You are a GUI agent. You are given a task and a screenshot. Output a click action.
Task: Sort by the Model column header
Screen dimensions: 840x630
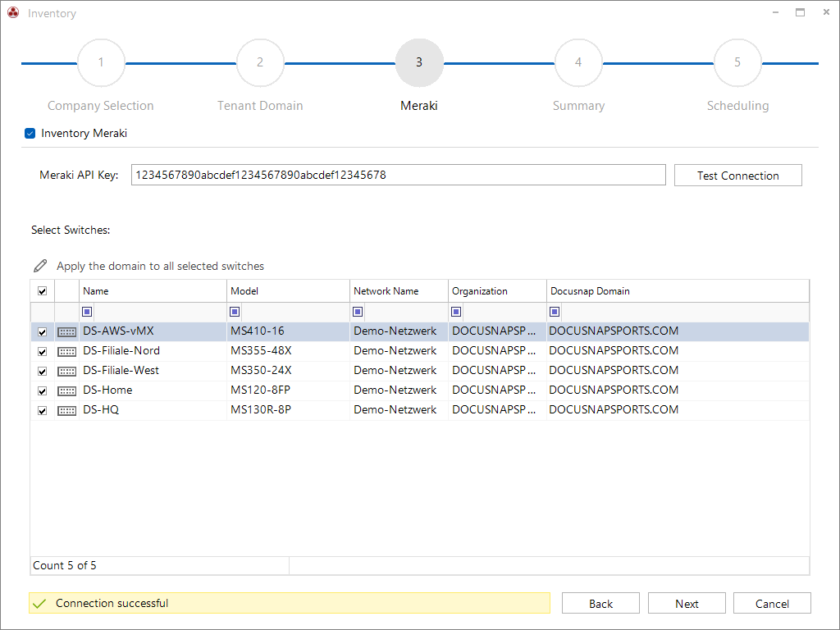click(x=288, y=291)
